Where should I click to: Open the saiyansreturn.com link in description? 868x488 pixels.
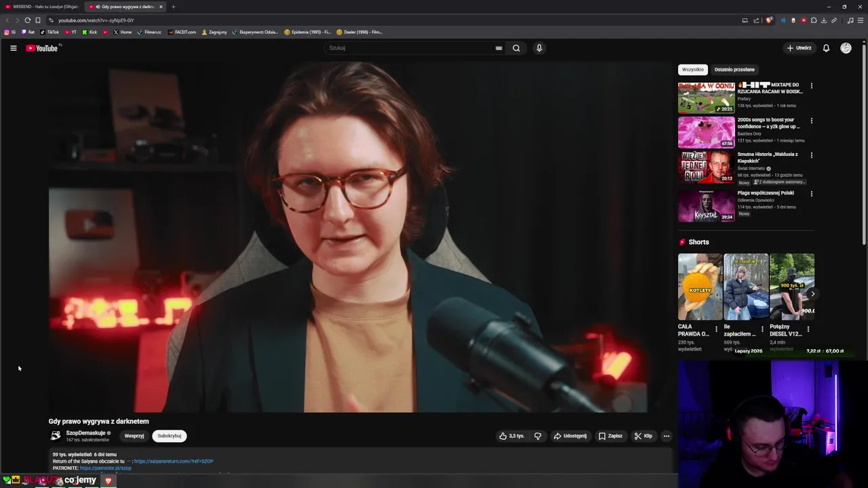pyautogui.click(x=174, y=462)
